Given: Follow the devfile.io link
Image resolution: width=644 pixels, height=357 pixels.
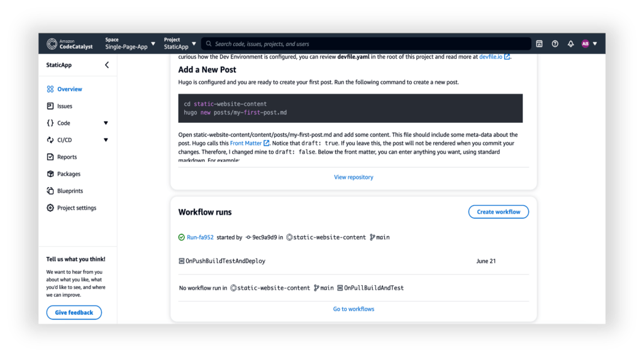Looking at the screenshot, I should tap(491, 57).
